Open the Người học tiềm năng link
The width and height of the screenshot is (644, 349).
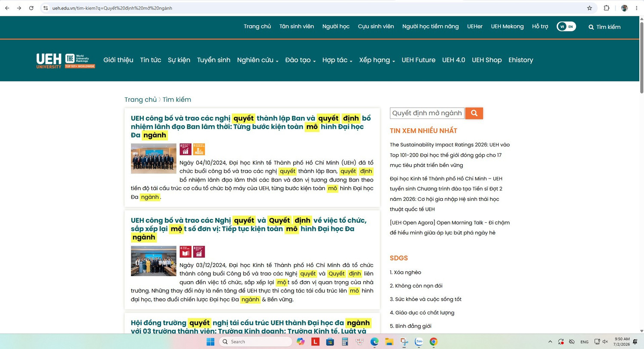tap(430, 27)
